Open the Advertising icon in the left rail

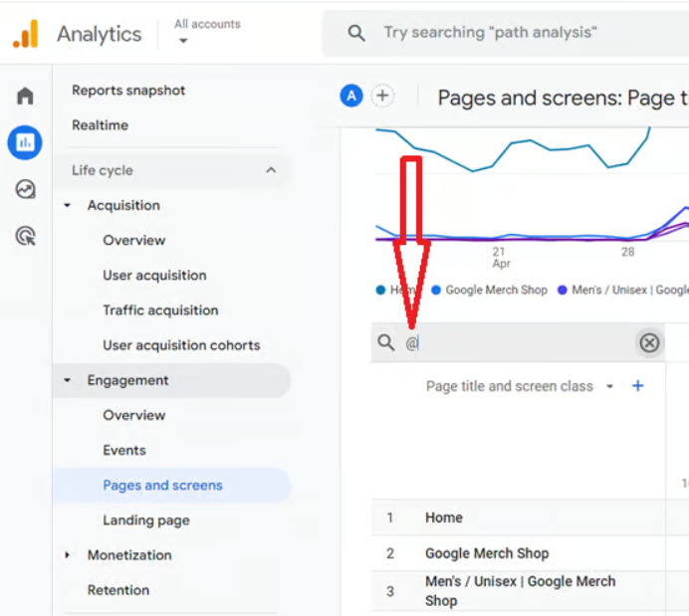(x=25, y=236)
